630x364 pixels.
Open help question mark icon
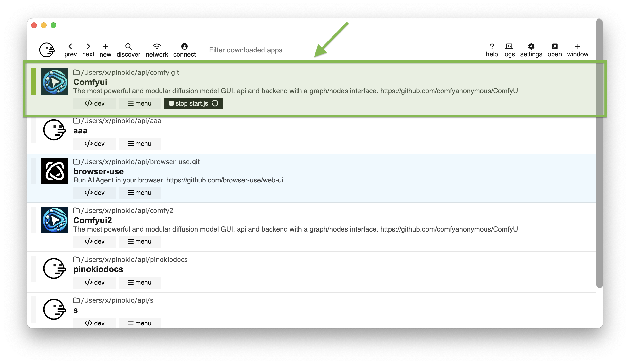(x=492, y=50)
